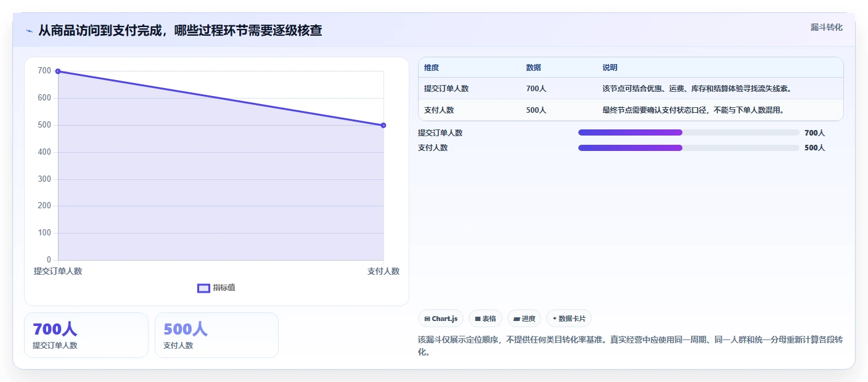Click the 说明 column header

(x=610, y=68)
